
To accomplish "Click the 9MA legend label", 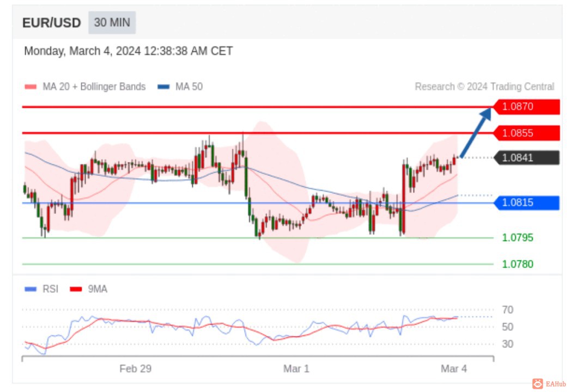I will (98, 289).
